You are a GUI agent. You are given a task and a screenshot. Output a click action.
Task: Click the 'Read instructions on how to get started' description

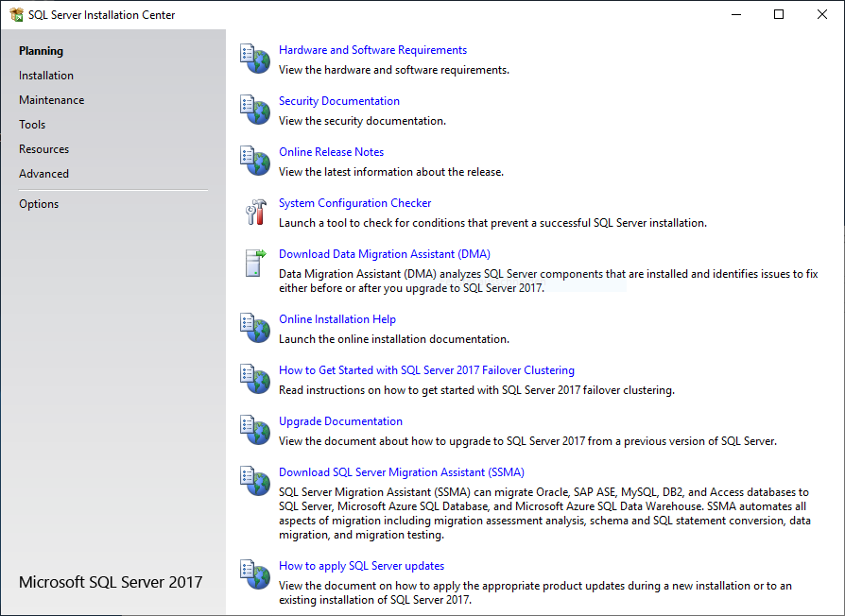[x=477, y=390]
